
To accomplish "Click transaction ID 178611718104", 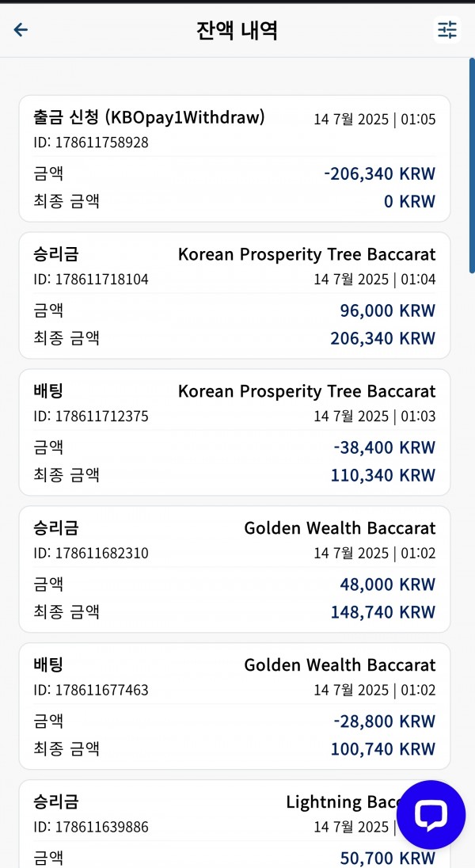I will 91,279.
